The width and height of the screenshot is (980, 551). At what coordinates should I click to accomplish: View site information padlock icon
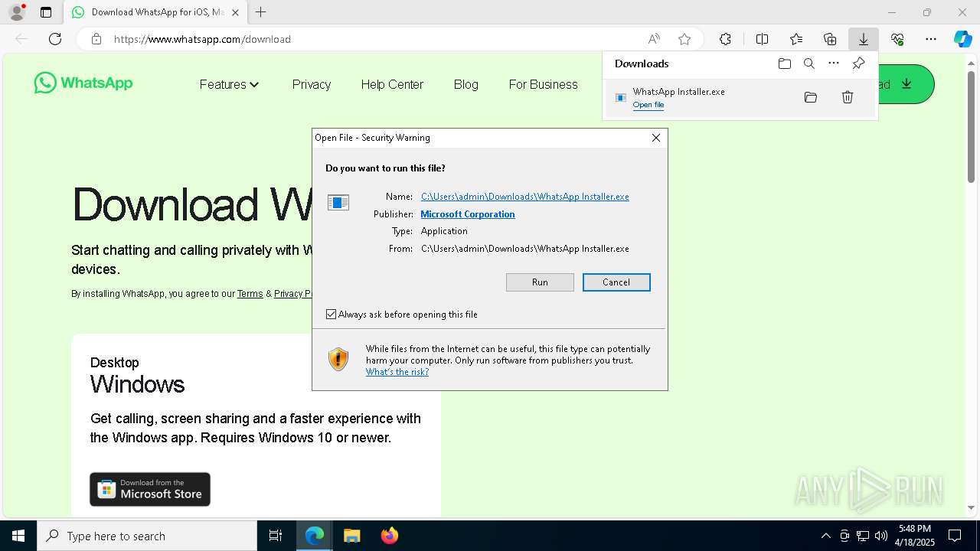coord(96,39)
